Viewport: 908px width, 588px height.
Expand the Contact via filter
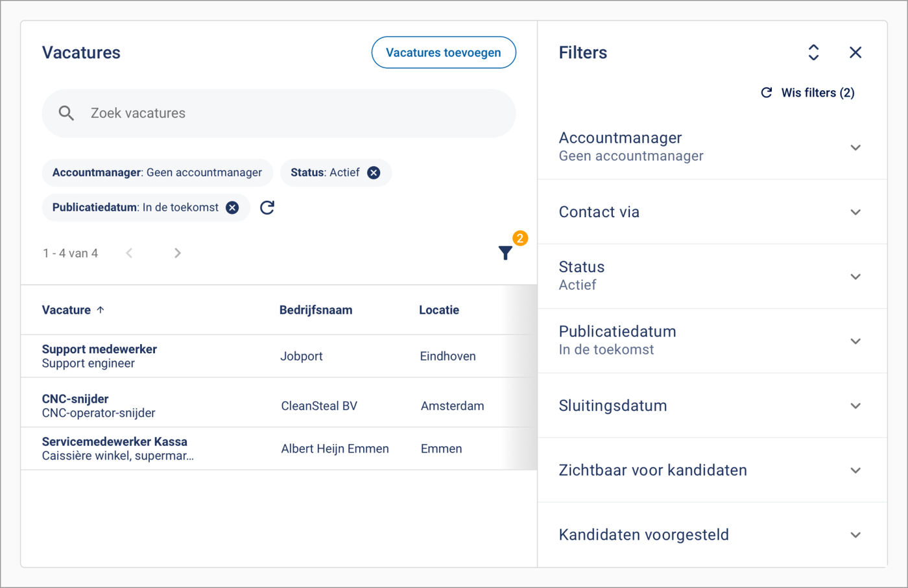point(855,212)
